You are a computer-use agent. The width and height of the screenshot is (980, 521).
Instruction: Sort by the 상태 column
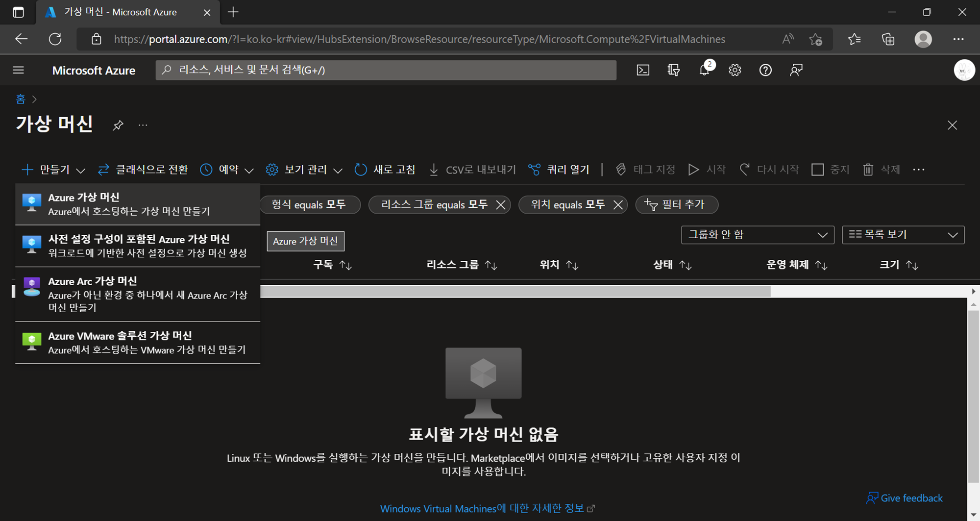pyautogui.click(x=672, y=265)
